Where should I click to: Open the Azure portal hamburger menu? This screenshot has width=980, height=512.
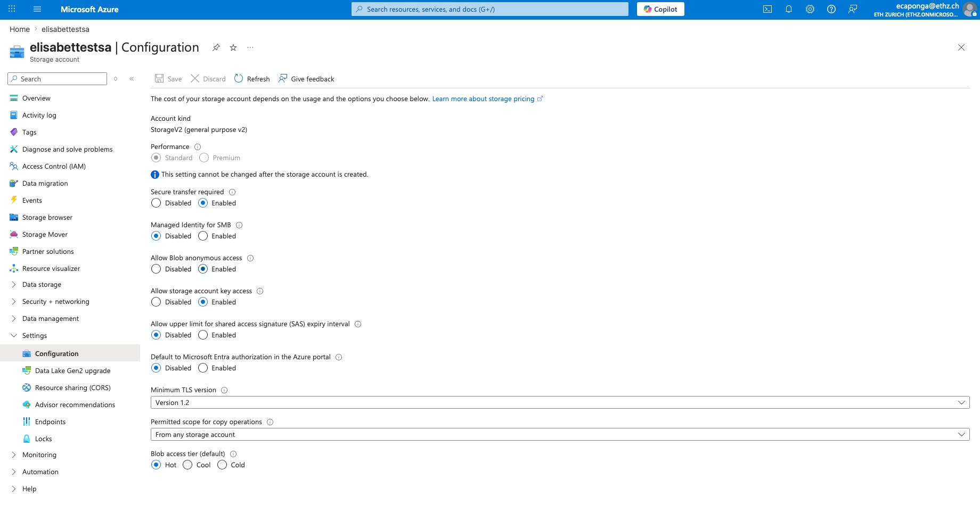37,9
